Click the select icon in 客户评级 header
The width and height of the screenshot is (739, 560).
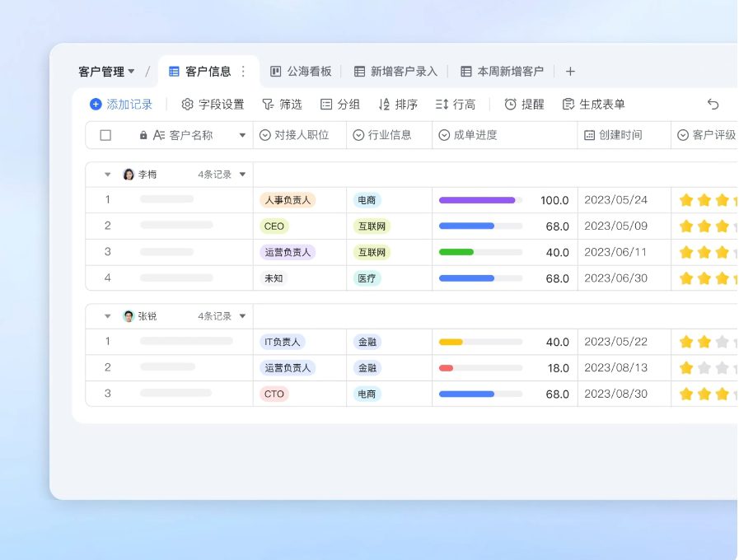click(x=683, y=135)
